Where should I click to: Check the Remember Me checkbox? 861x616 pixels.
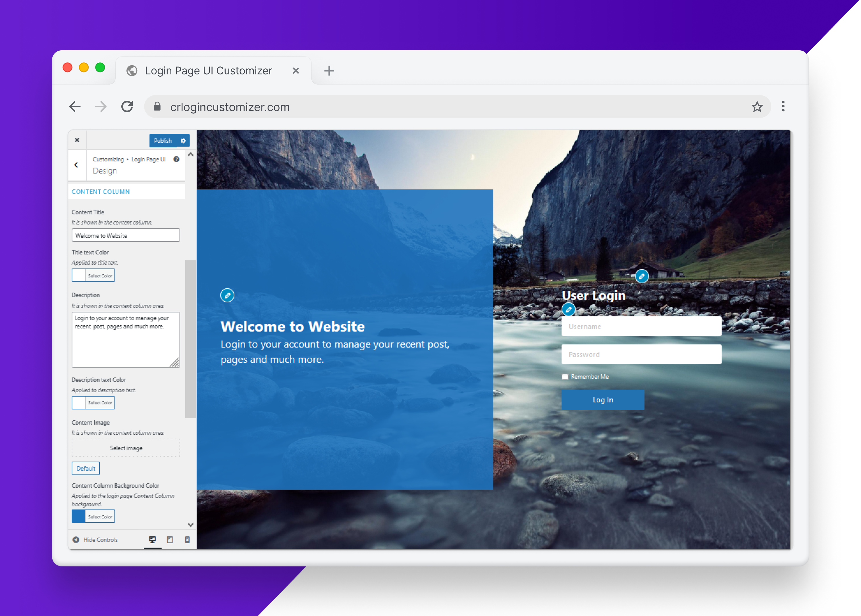[x=565, y=377]
